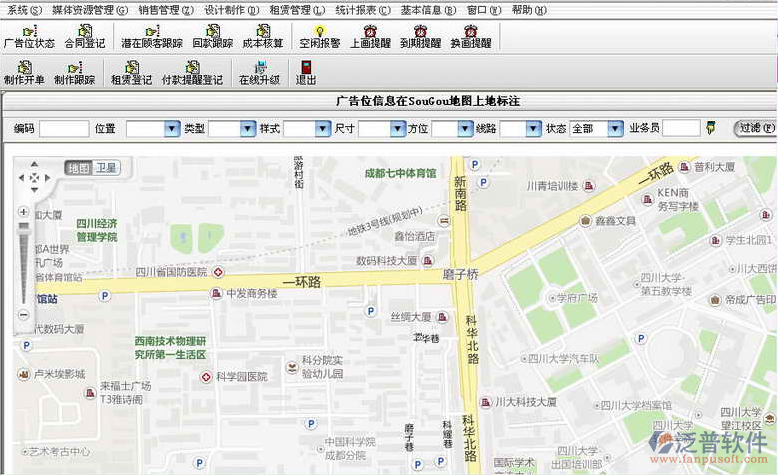Open the 媒体资源管理 menu
The image size is (778, 475).
click(90, 9)
